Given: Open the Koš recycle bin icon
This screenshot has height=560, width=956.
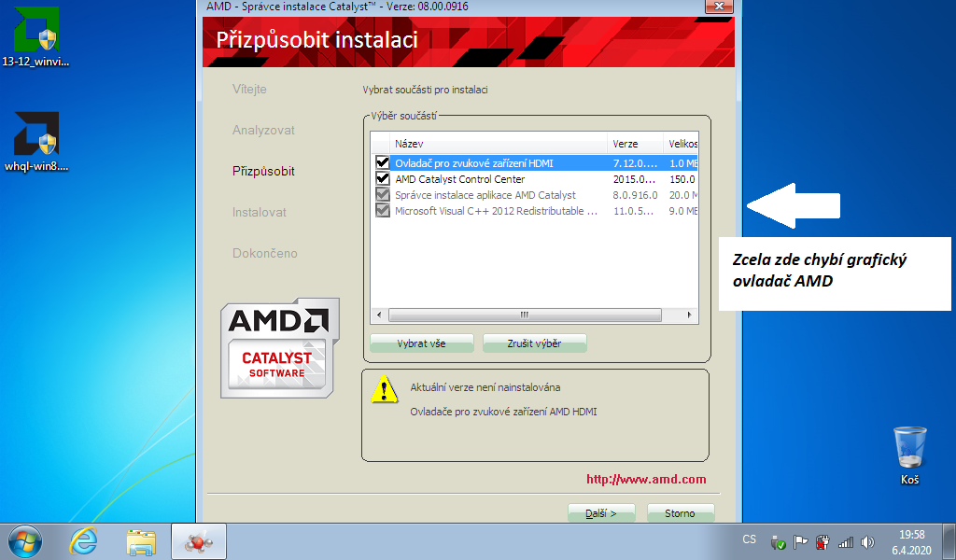Looking at the screenshot, I should point(909,455).
